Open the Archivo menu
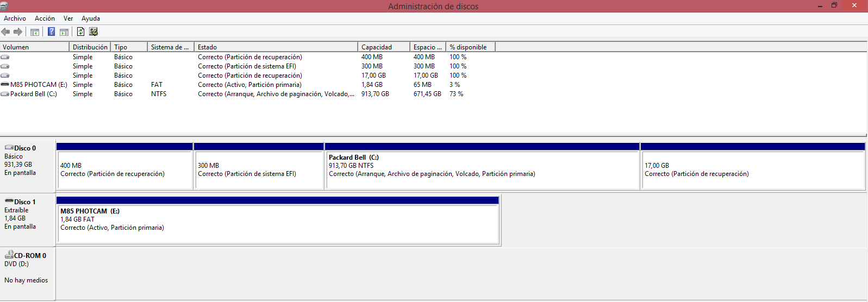 pyautogui.click(x=15, y=18)
